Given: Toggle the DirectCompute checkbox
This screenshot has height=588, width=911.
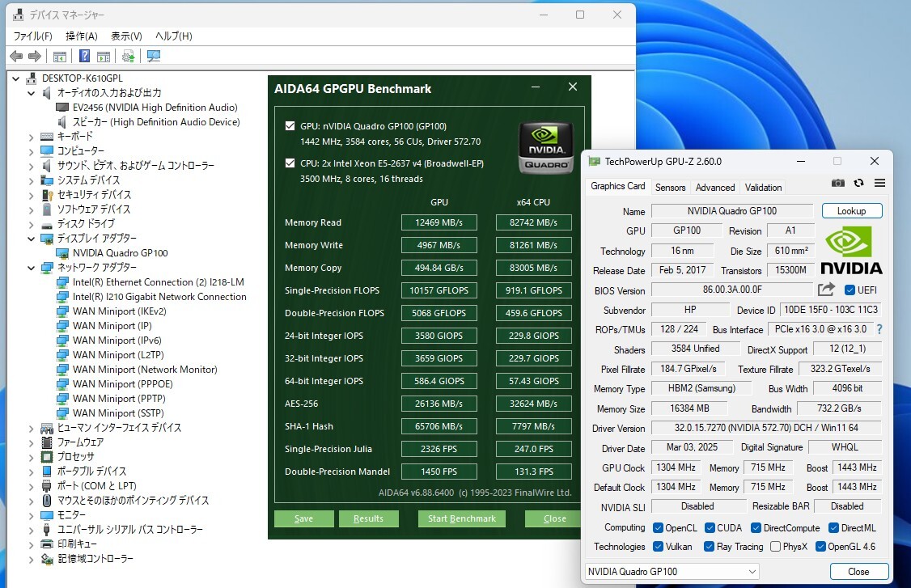Looking at the screenshot, I should click(756, 527).
